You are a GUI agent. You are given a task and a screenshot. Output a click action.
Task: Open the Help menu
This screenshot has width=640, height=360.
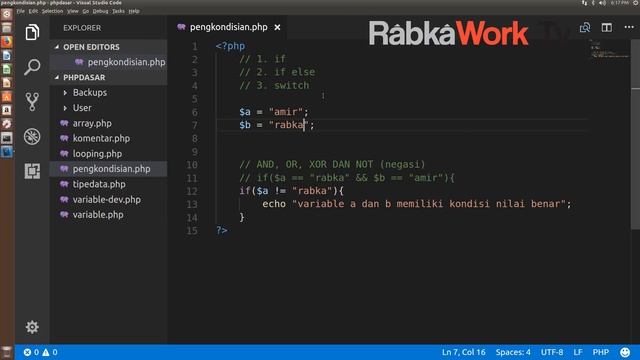coord(134,11)
